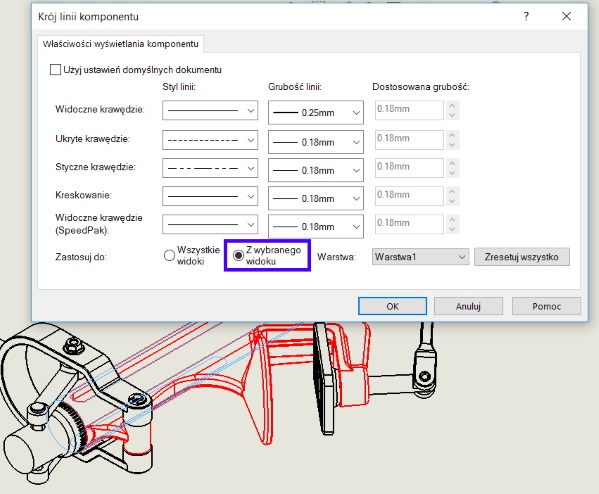Screen dimensions: 599x494
Task: Click stepper arrows beside Ukryte krawędzie thickness
Action: 452,140
